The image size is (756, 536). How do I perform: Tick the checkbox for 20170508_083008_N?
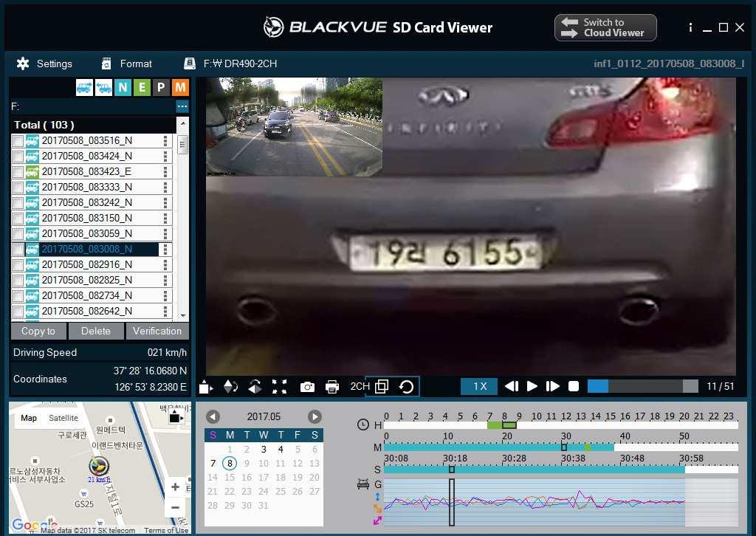pyautogui.click(x=18, y=250)
